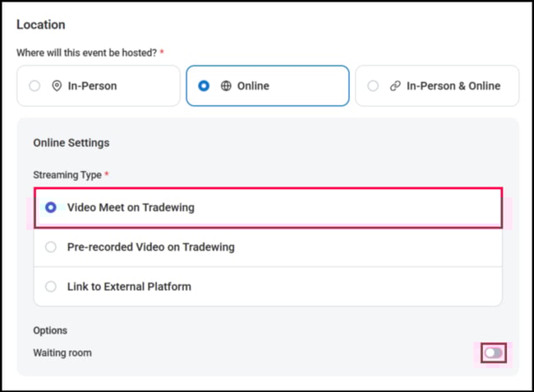534x392 pixels.
Task: Click the "Streaming Type" field label
Action: click(67, 175)
